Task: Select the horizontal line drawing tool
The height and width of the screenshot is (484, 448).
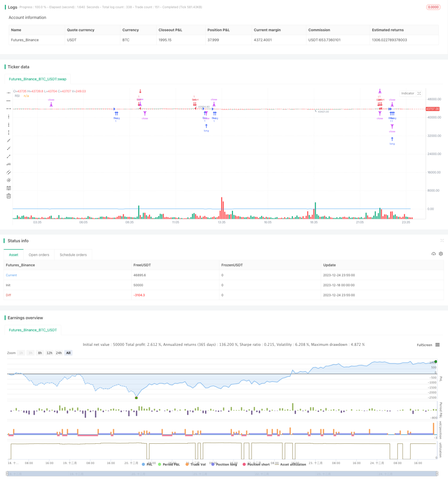Action: tap(9, 93)
